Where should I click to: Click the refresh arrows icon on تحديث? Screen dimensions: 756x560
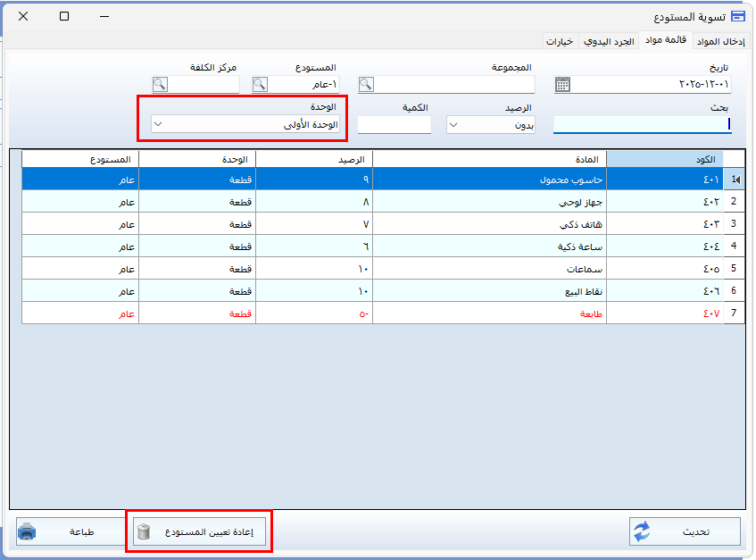643,531
